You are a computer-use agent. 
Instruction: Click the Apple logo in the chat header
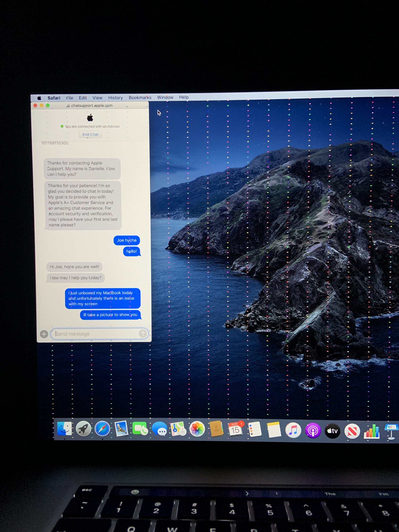[90, 117]
